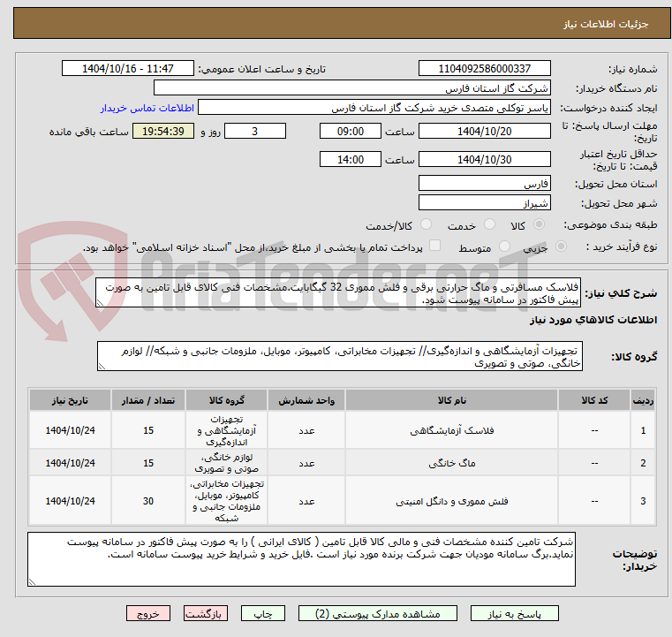
Task: Click quantity 30 in row 3
Action: (147, 501)
